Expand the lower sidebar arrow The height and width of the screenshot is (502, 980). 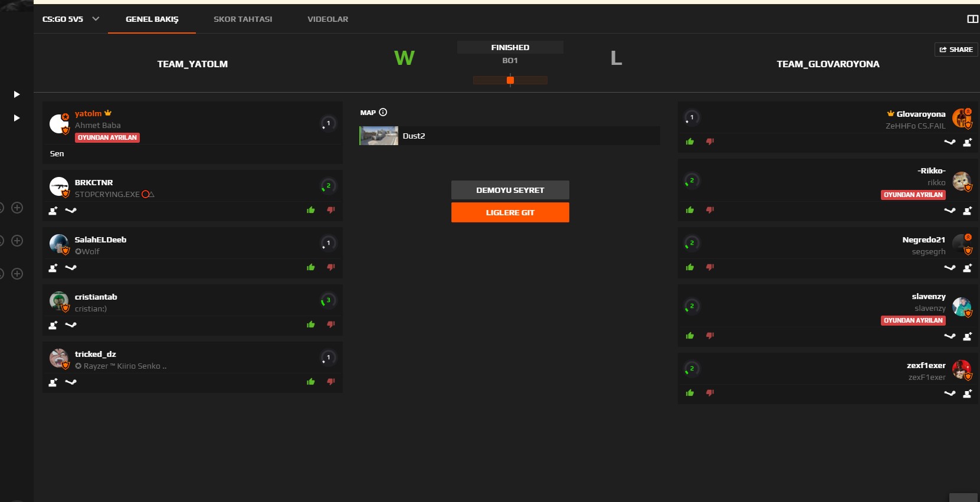tap(17, 118)
